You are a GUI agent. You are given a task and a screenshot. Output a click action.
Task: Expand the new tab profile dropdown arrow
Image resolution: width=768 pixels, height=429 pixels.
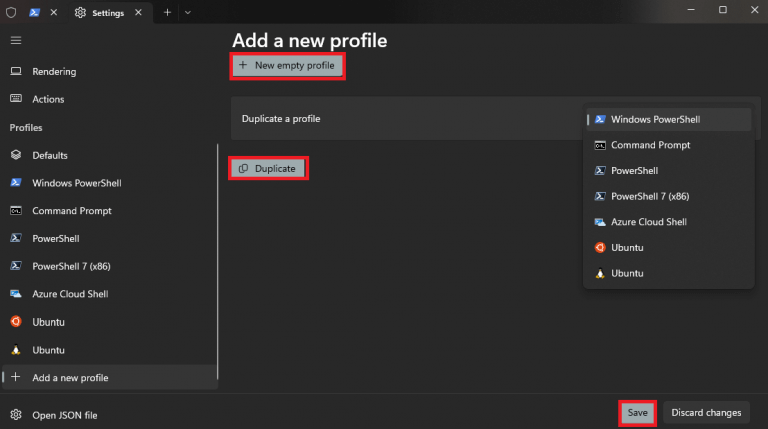[x=188, y=13]
